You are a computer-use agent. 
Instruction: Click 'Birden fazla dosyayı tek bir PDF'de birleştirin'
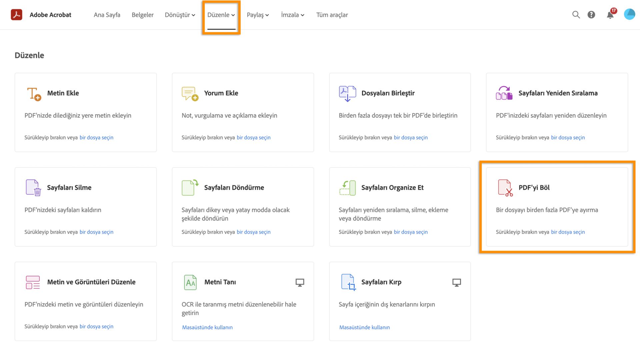tap(398, 115)
